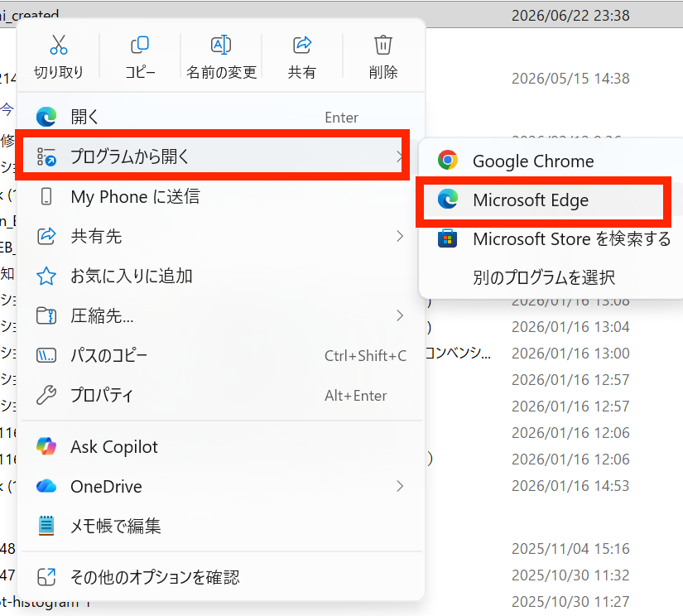The image size is (683, 616).
Task: Click the Notepad icon for メモ帳で編集
Action: (x=46, y=526)
